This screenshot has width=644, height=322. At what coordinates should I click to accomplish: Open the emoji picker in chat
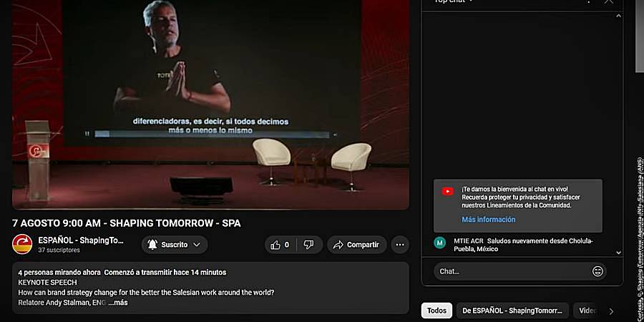pyautogui.click(x=597, y=271)
